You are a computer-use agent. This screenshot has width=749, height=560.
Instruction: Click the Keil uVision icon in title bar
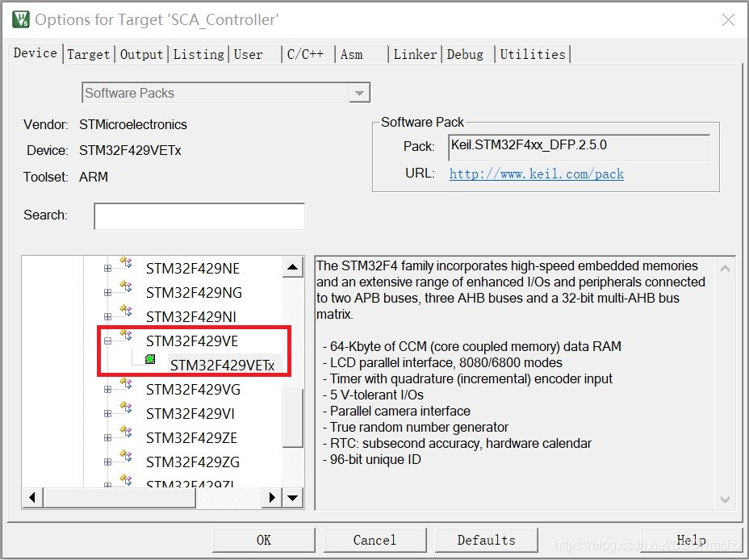[x=21, y=19]
